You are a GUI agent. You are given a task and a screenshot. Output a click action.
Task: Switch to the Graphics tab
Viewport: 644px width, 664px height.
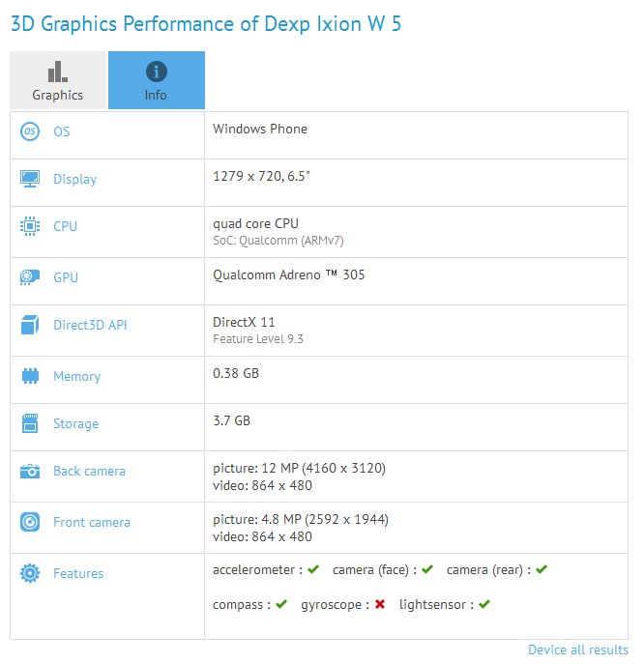pyautogui.click(x=58, y=80)
